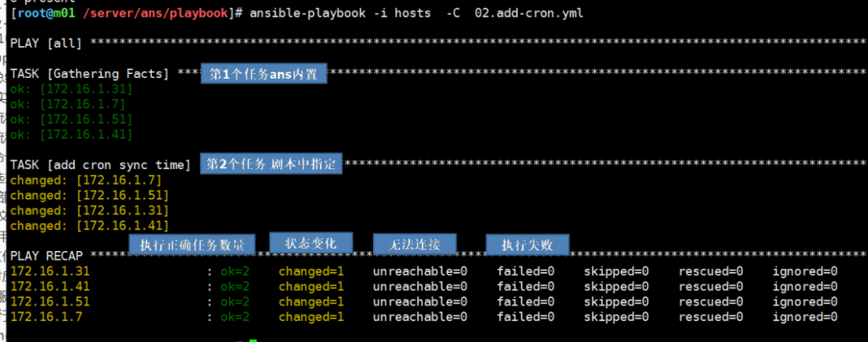Click the 'PLAY [all]' header line
The width and height of the screenshot is (868, 342).
coord(47,43)
